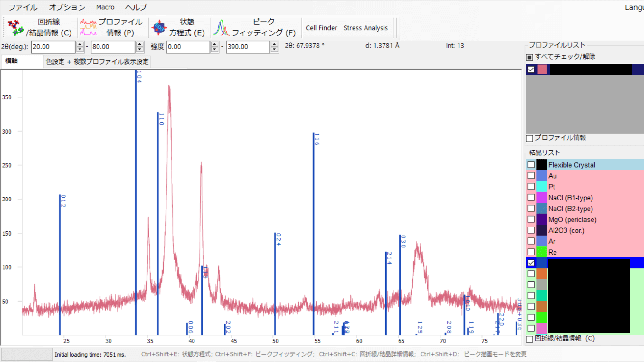The image size is (644, 362).
Task: Click the 2 1 4 diffraction peak marker
Action: click(x=386, y=293)
